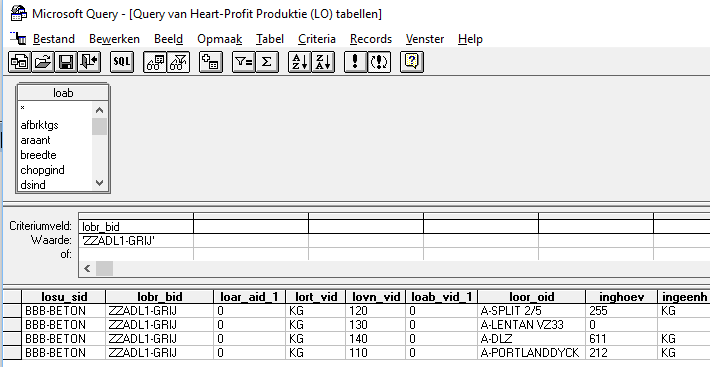Viewport: 710px width, 367px height.
Task: Select row selector for A-PORTLANDDYCK record
Action: pyautogui.click(x=12, y=353)
